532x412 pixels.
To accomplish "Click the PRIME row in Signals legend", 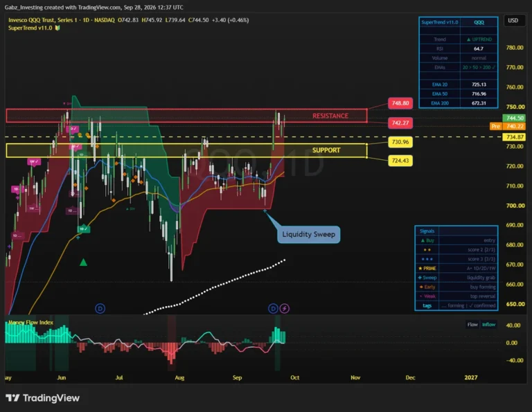I will click(456, 268).
